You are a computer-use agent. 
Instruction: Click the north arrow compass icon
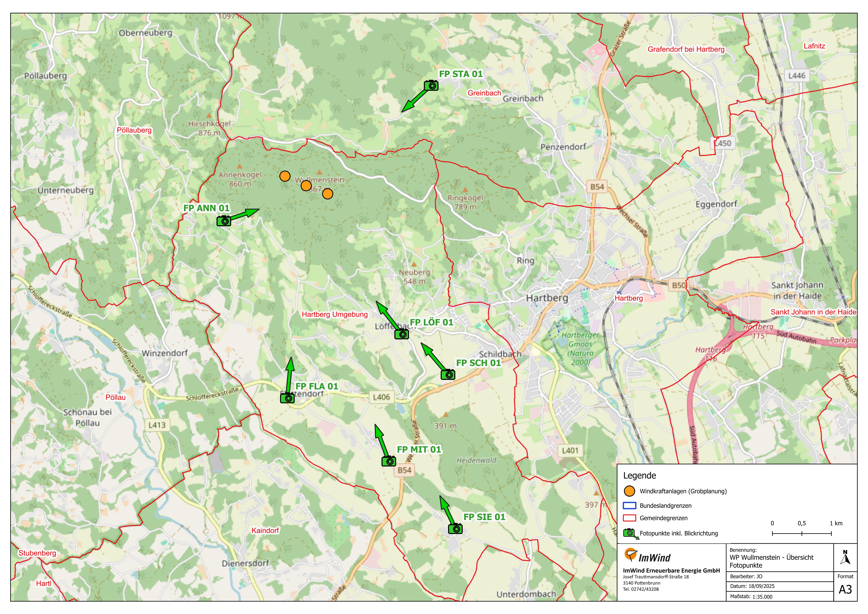tap(845, 558)
